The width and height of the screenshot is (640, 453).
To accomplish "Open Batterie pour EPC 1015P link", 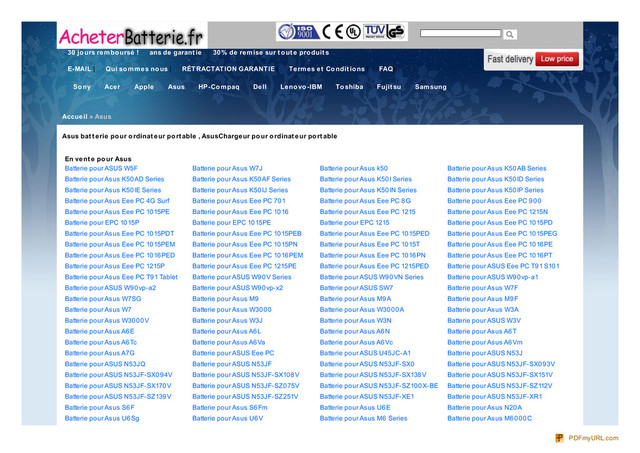I will (102, 223).
